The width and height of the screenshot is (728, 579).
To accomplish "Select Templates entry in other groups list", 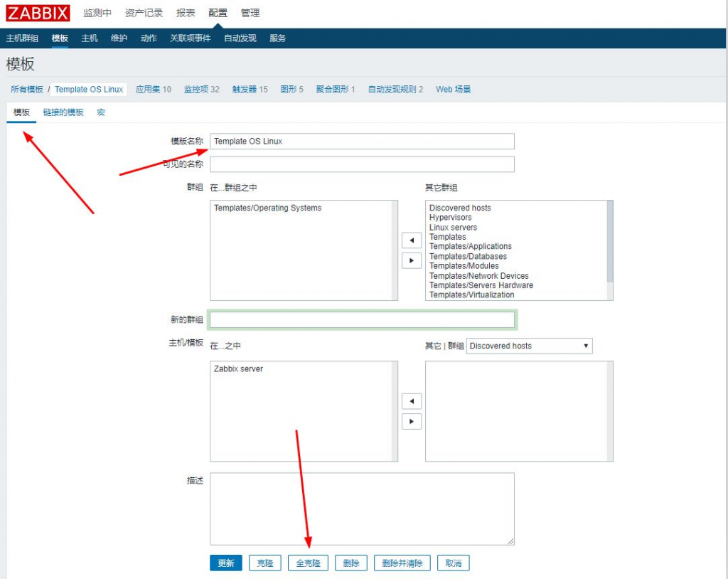I will (448, 237).
